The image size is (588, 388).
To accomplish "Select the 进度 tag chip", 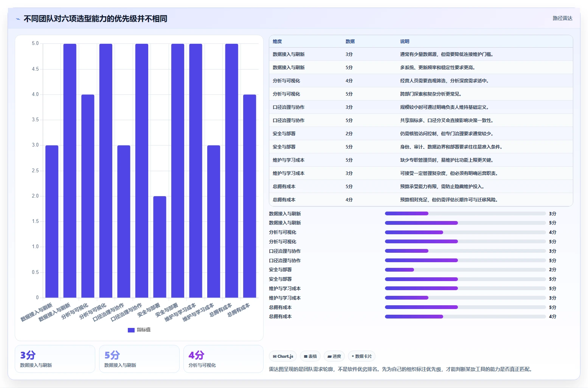I will pos(334,356).
